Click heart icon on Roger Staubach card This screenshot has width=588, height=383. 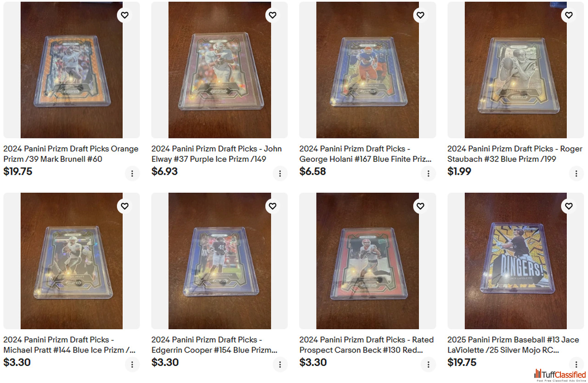tap(569, 15)
